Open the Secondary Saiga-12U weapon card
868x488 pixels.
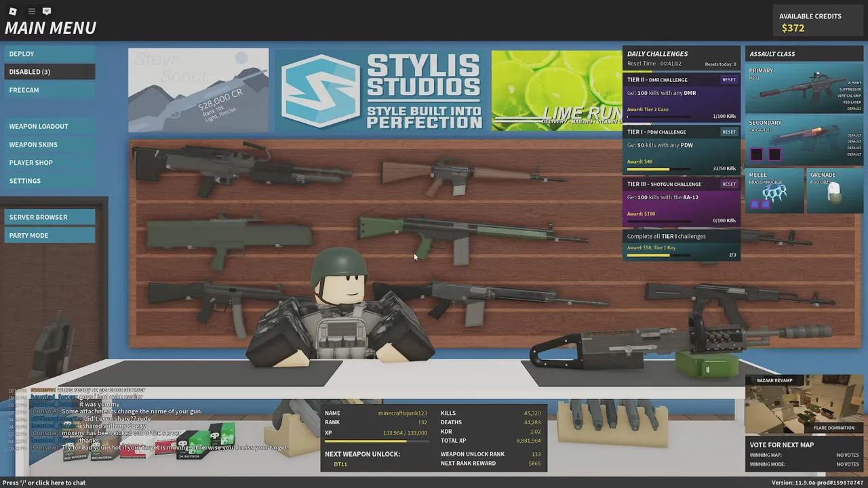pyautogui.click(x=804, y=140)
